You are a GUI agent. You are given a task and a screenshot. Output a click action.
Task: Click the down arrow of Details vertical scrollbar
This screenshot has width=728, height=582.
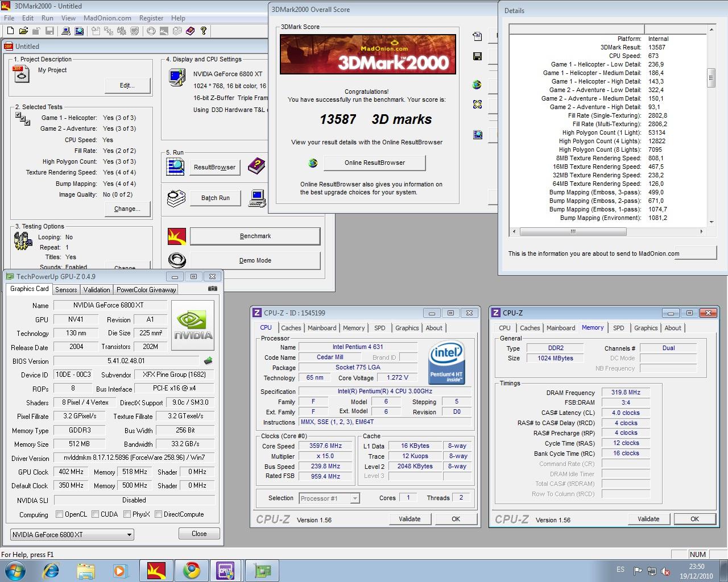711,222
